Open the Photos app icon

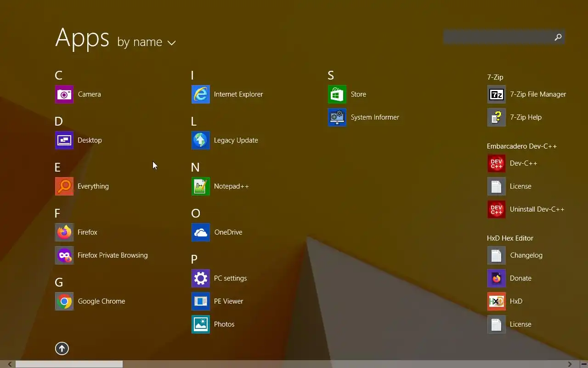pyautogui.click(x=201, y=324)
